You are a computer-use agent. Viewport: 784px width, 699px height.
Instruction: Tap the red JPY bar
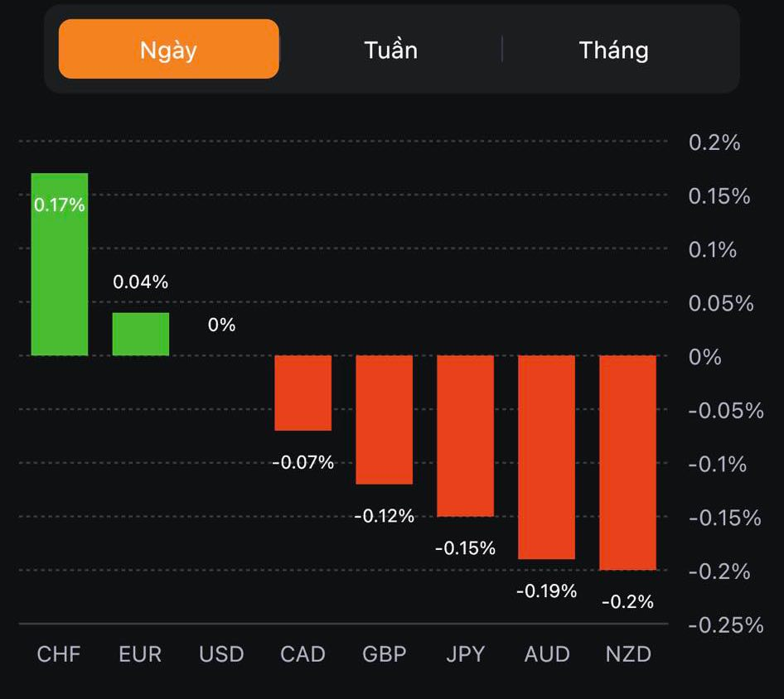click(466, 436)
